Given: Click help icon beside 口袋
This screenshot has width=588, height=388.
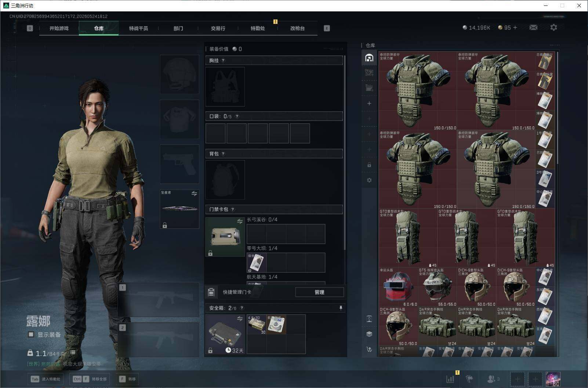Looking at the screenshot, I should [237, 116].
